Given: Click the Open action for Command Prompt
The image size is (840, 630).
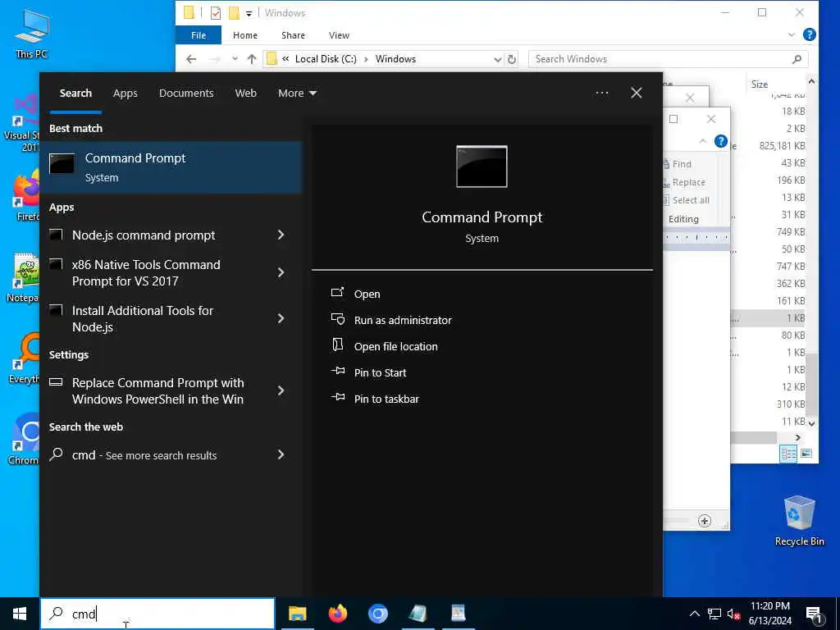Looking at the screenshot, I should coord(367,294).
